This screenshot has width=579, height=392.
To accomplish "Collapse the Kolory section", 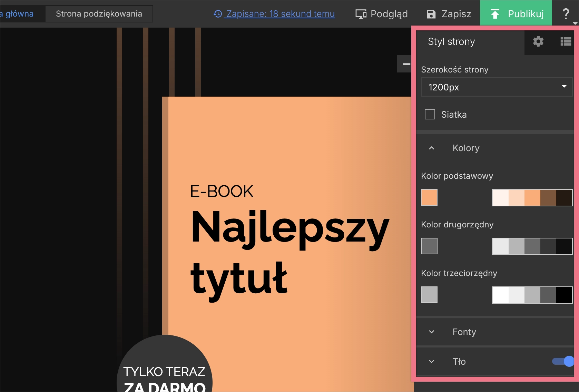I will pyautogui.click(x=431, y=148).
